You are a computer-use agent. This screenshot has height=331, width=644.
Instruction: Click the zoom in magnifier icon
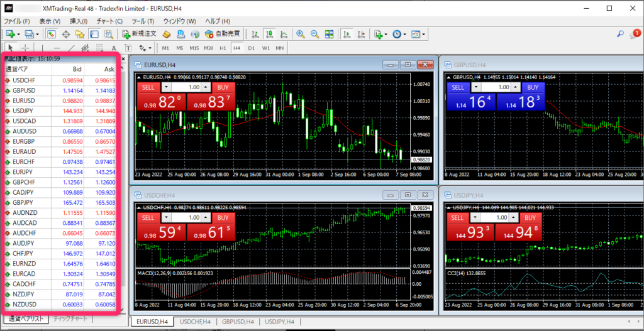tap(301, 34)
